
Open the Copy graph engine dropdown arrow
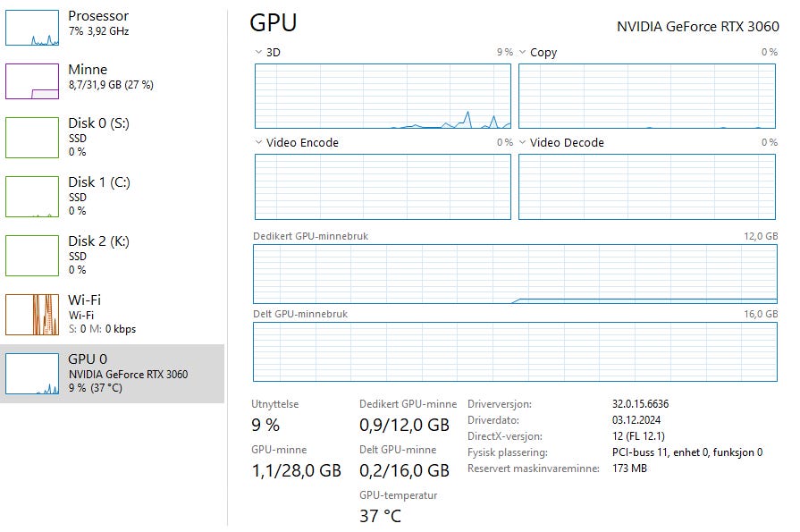pos(522,53)
